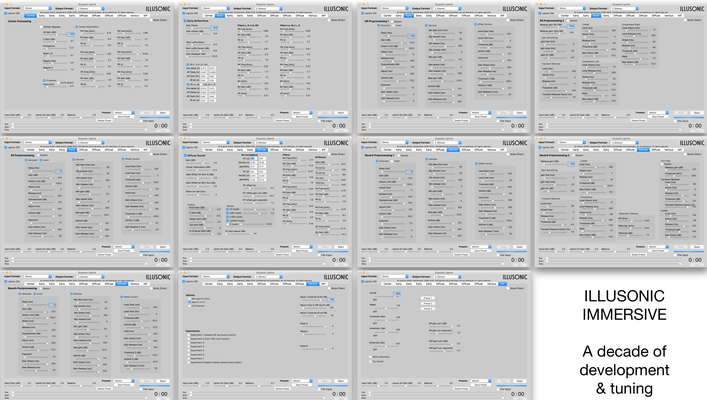
Task: Toggle Upmix ON in Center Processing window
Action: 5,14
